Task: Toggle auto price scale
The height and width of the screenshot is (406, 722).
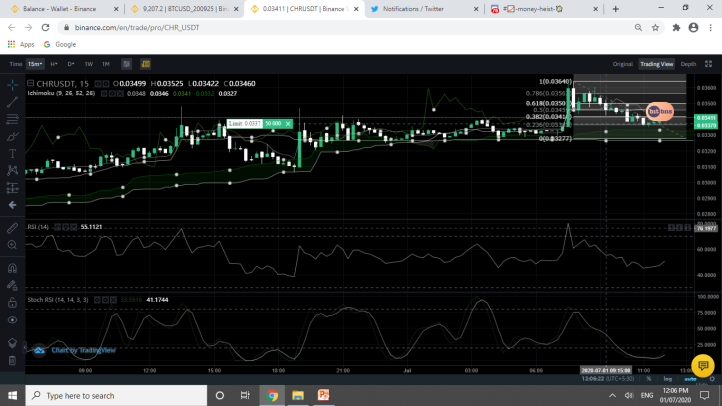Action: [690, 379]
